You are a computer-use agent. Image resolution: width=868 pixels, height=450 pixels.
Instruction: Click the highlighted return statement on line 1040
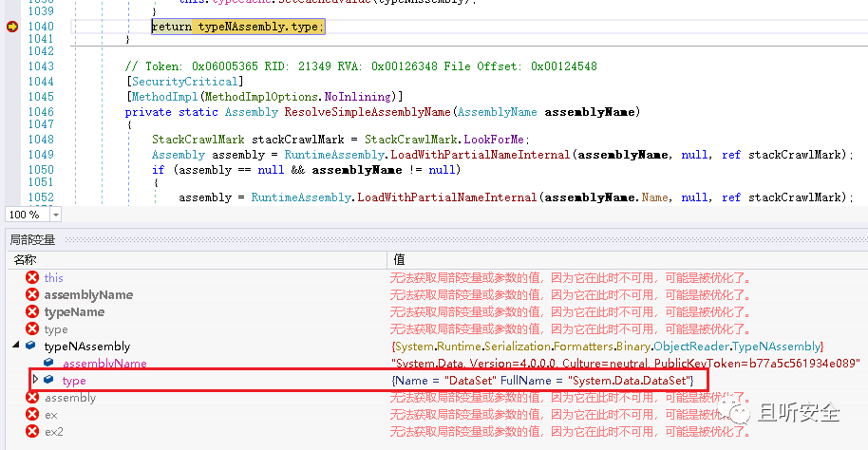(x=238, y=27)
